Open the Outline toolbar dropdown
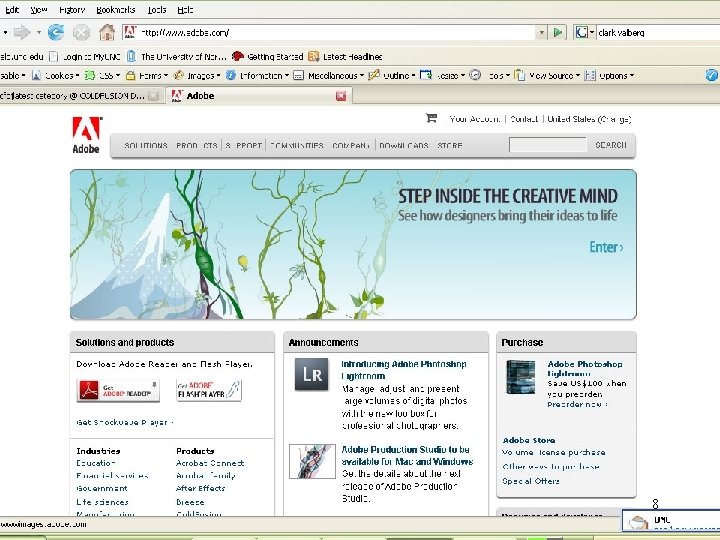Screen dimensions: 720x540 [x=392, y=75]
